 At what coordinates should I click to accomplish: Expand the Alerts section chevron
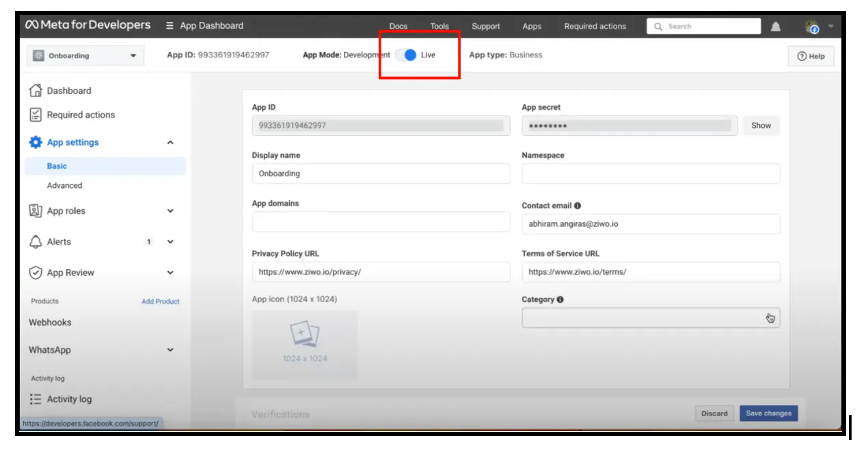click(170, 242)
